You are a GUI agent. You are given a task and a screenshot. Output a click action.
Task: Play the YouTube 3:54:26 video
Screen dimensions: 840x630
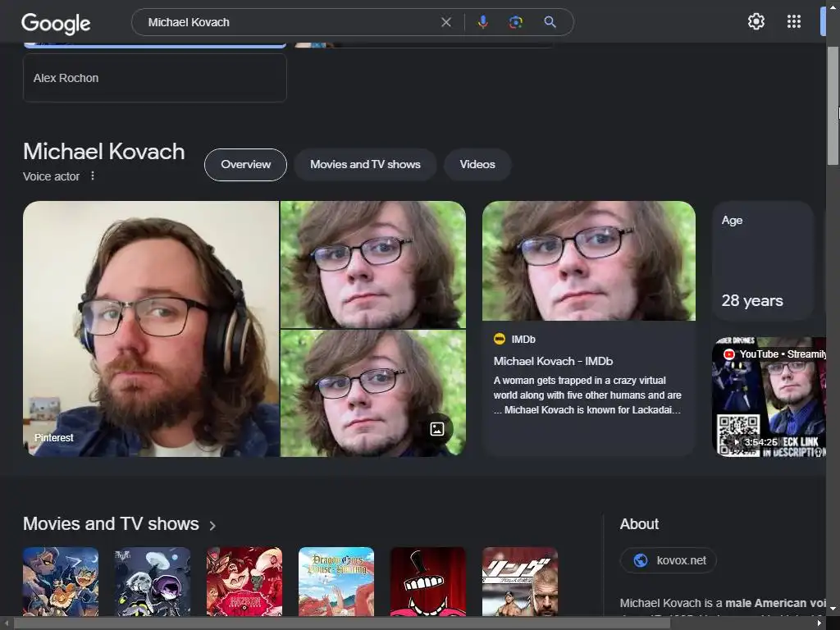tap(769, 396)
